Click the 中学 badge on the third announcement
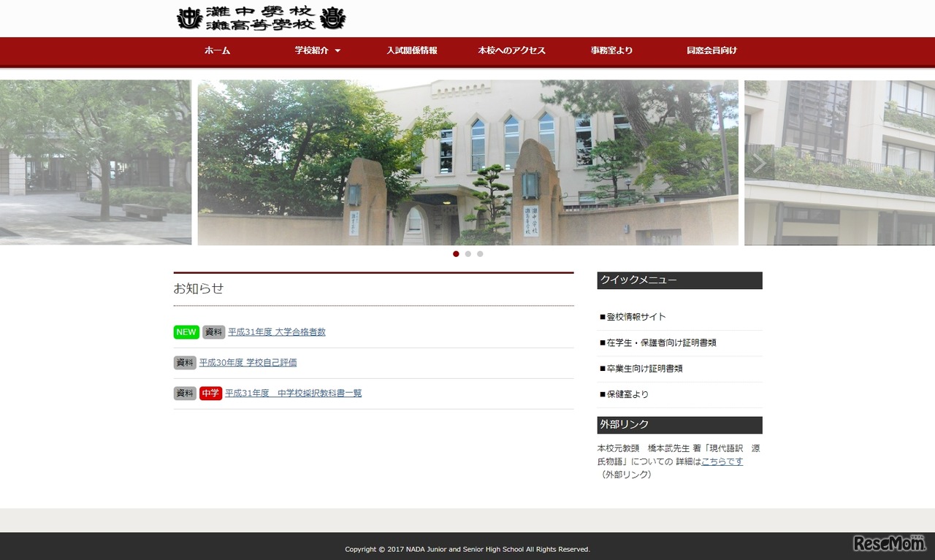 (210, 393)
